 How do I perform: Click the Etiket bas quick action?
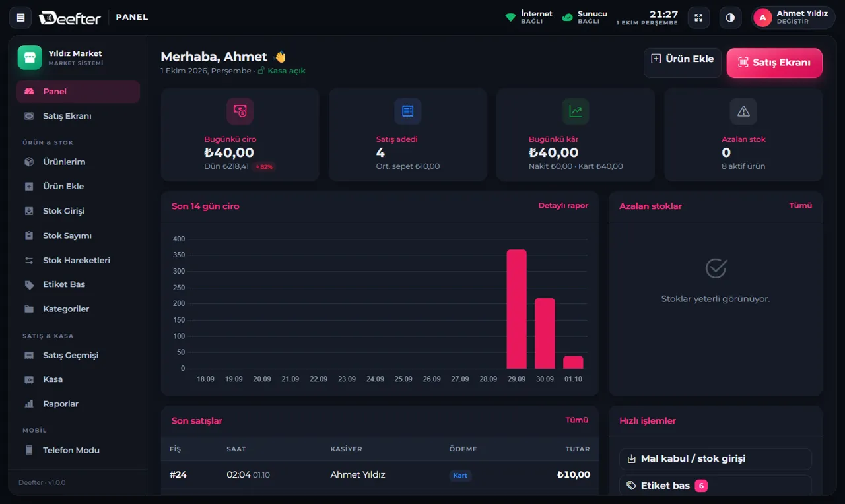point(716,486)
